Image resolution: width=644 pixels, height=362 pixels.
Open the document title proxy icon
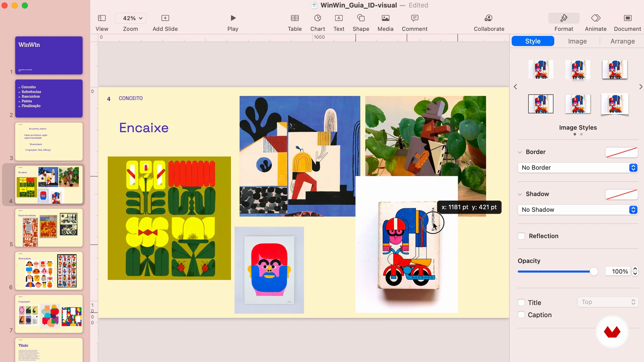(314, 5)
